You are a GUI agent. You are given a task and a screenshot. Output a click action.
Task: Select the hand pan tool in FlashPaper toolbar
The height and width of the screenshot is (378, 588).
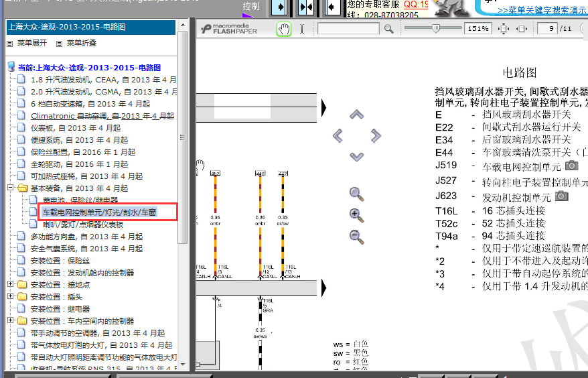pyautogui.click(x=284, y=29)
